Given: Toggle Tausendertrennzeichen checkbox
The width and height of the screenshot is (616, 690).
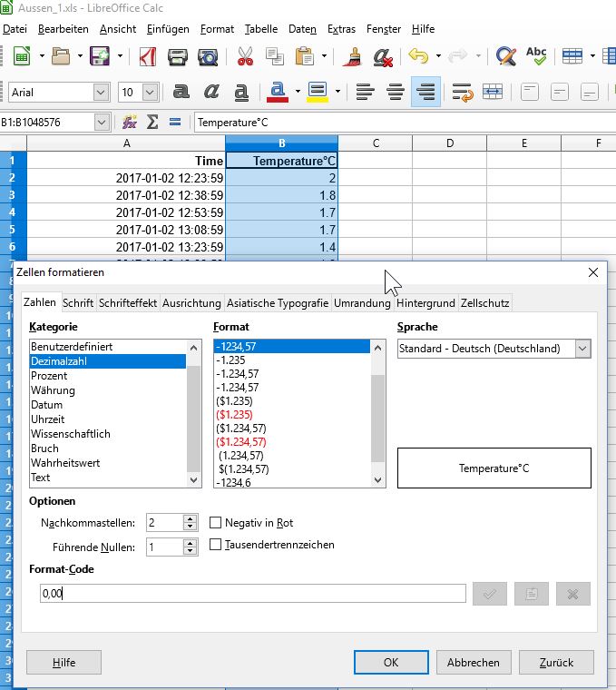Looking at the screenshot, I should [x=215, y=545].
